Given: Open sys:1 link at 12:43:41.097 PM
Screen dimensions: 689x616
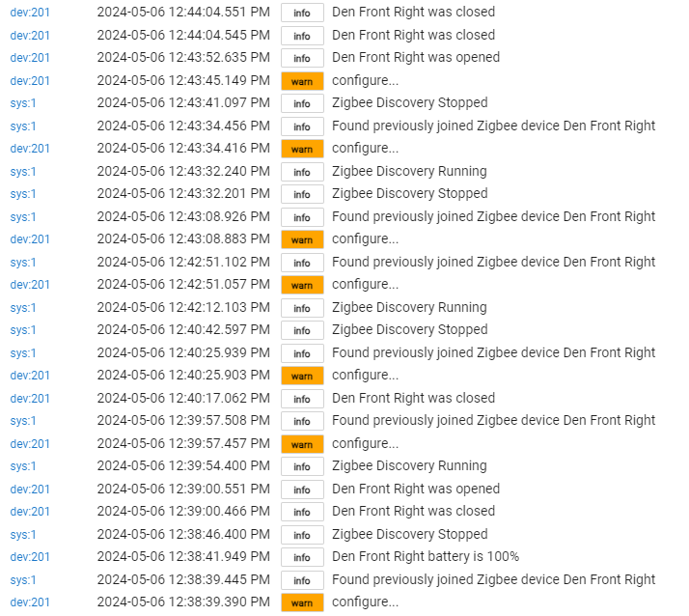Looking at the screenshot, I should pyautogui.click(x=23, y=103).
